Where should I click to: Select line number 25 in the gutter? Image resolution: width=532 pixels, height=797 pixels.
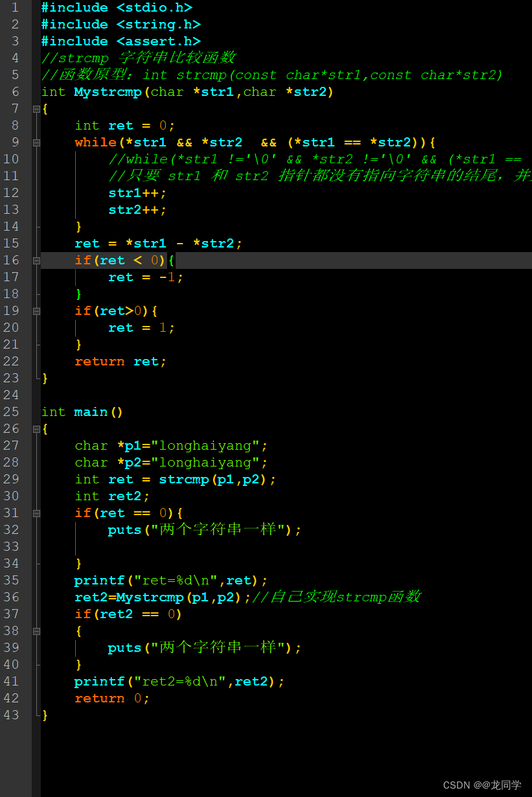click(11, 412)
